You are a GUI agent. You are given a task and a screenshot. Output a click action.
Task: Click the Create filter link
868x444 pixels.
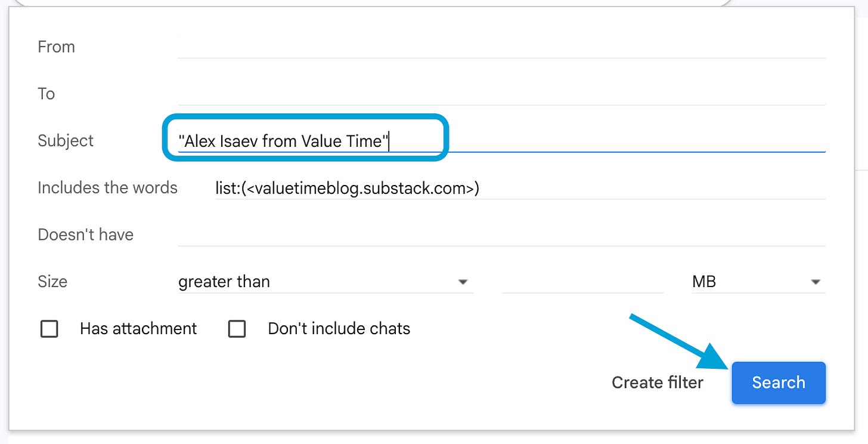[x=657, y=383]
